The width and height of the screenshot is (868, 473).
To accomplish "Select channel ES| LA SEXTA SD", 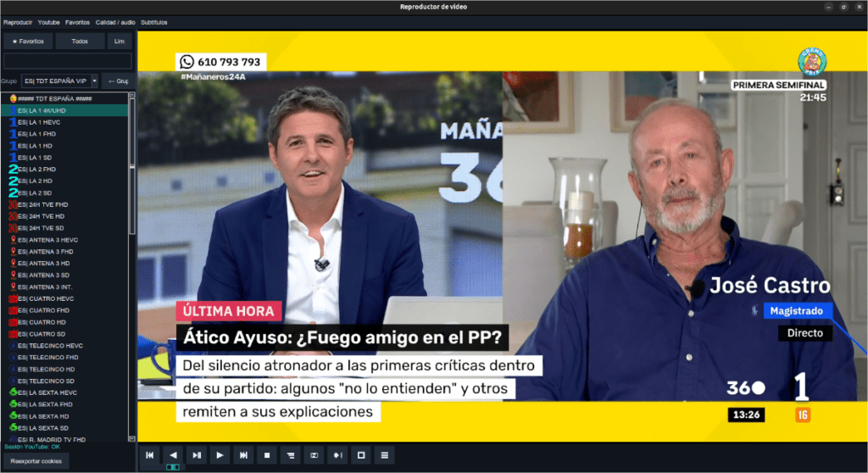I will (64, 428).
